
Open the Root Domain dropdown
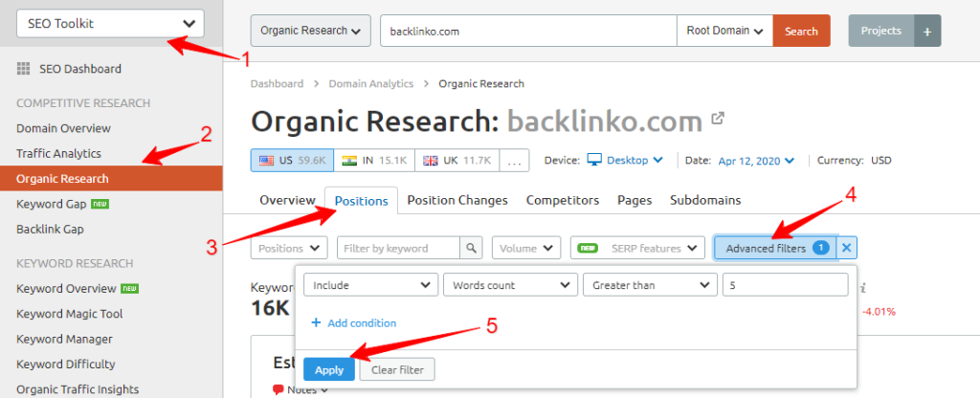(725, 31)
